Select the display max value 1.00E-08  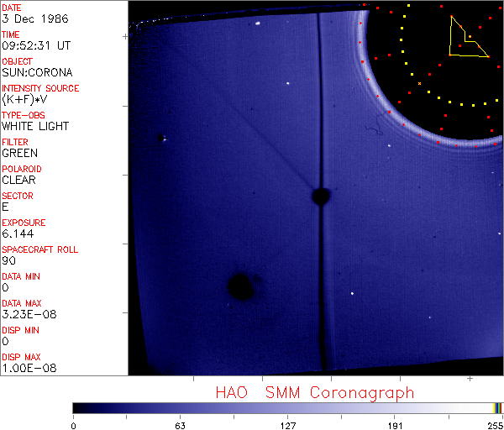tap(29, 369)
